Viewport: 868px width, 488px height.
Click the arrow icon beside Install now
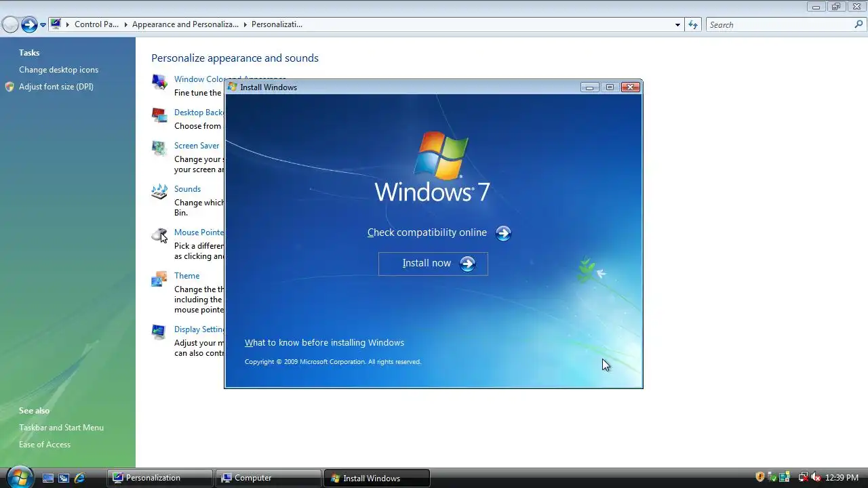468,264
